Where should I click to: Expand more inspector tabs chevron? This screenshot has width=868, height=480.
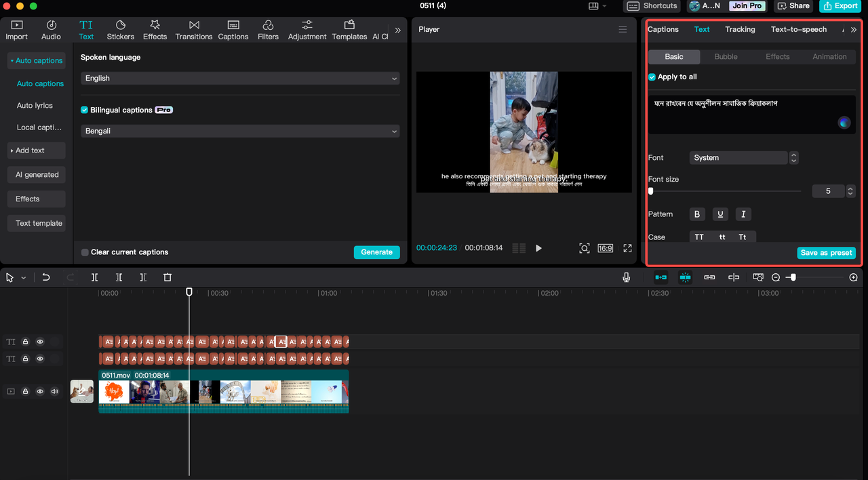853,29
